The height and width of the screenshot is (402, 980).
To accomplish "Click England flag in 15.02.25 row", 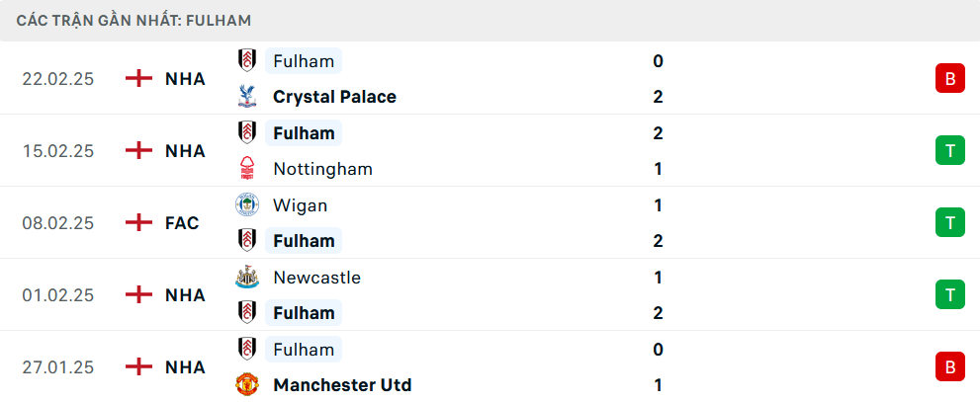I will 138,151.
